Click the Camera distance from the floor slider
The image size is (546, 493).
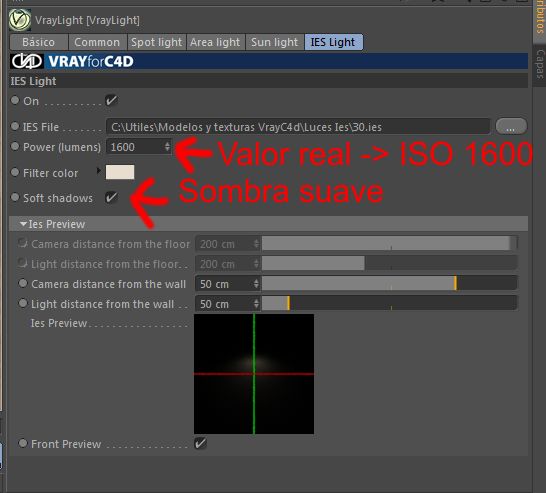click(390, 243)
